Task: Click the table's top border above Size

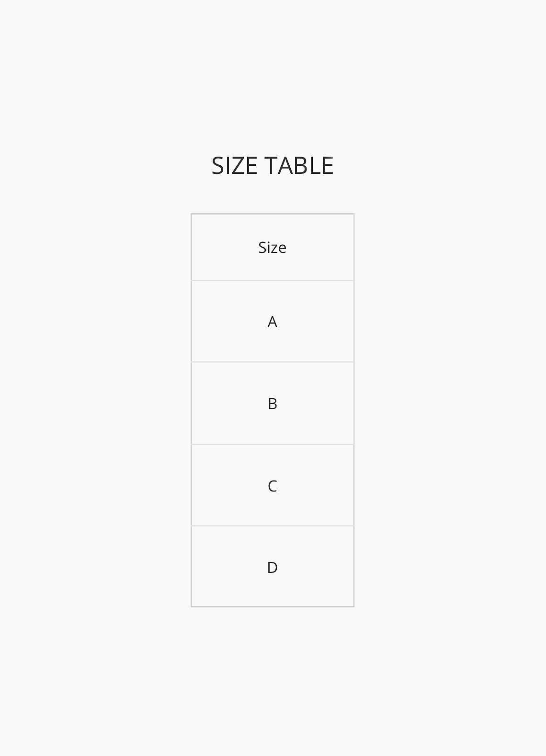Action: tap(273, 214)
